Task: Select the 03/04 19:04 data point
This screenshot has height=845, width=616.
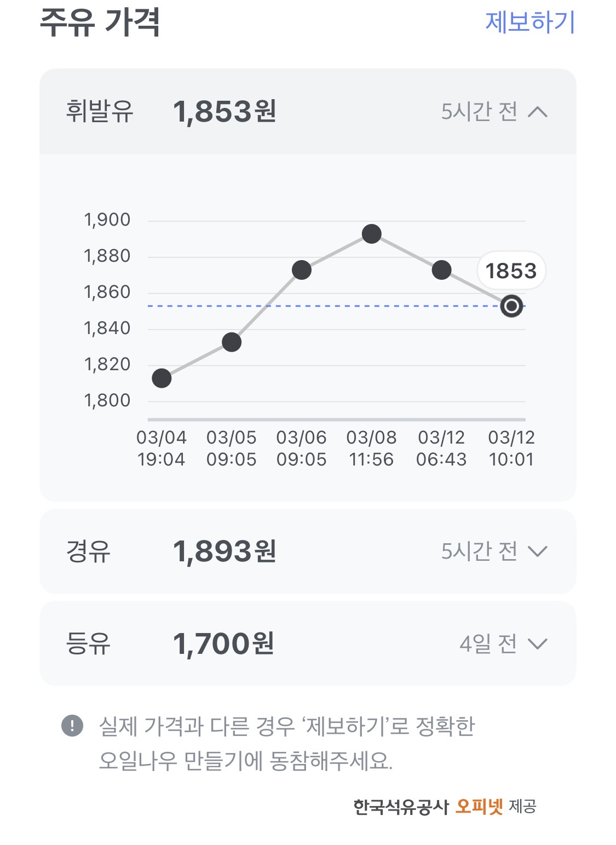Action: pyautogui.click(x=162, y=378)
